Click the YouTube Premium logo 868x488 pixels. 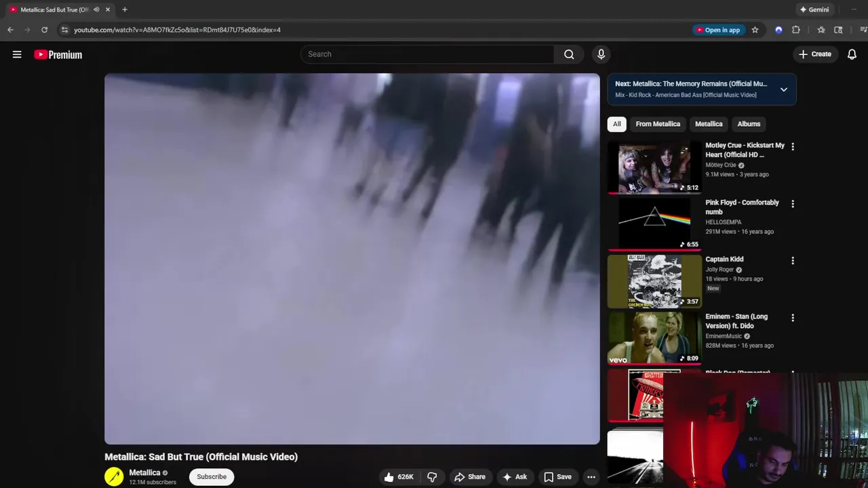(58, 55)
